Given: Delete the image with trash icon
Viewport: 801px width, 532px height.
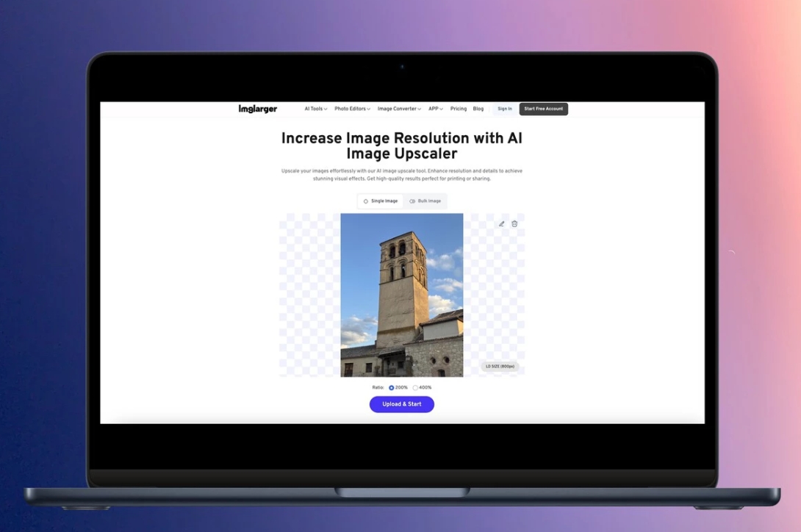Looking at the screenshot, I should pyautogui.click(x=514, y=224).
